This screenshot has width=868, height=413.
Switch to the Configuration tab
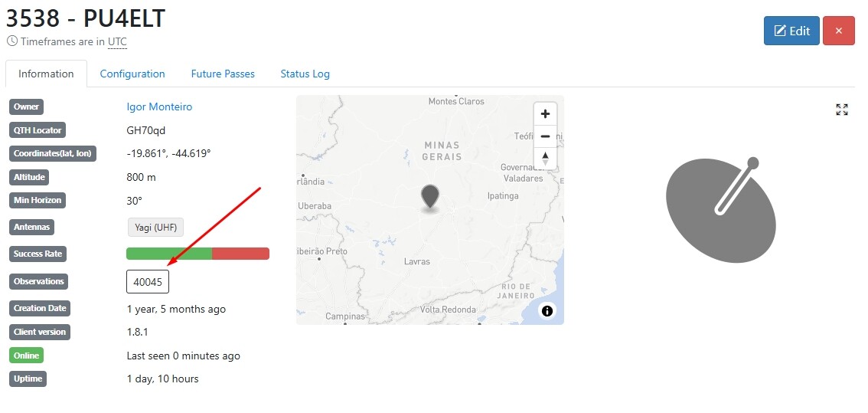pos(132,74)
